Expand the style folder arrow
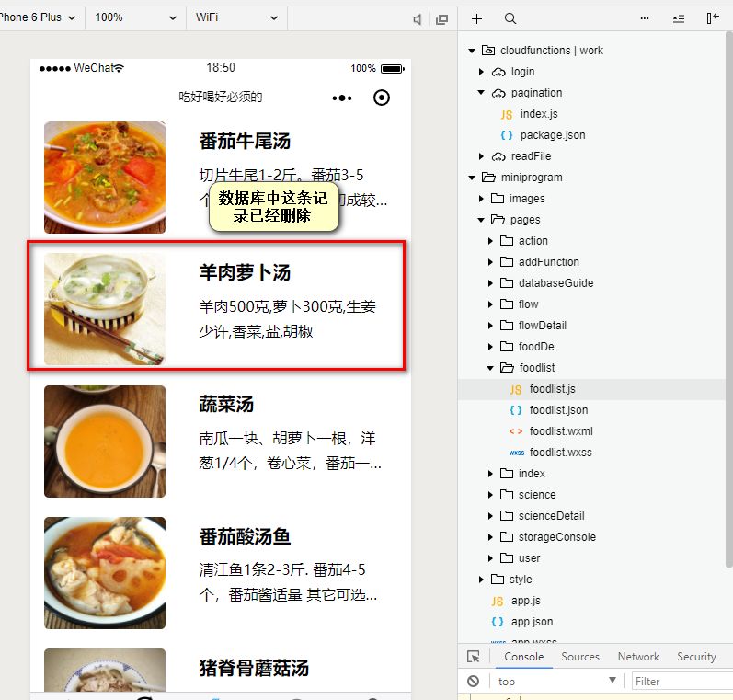Image resolution: width=733 pixels, height=700 pixels. click(x=481, y=580)
